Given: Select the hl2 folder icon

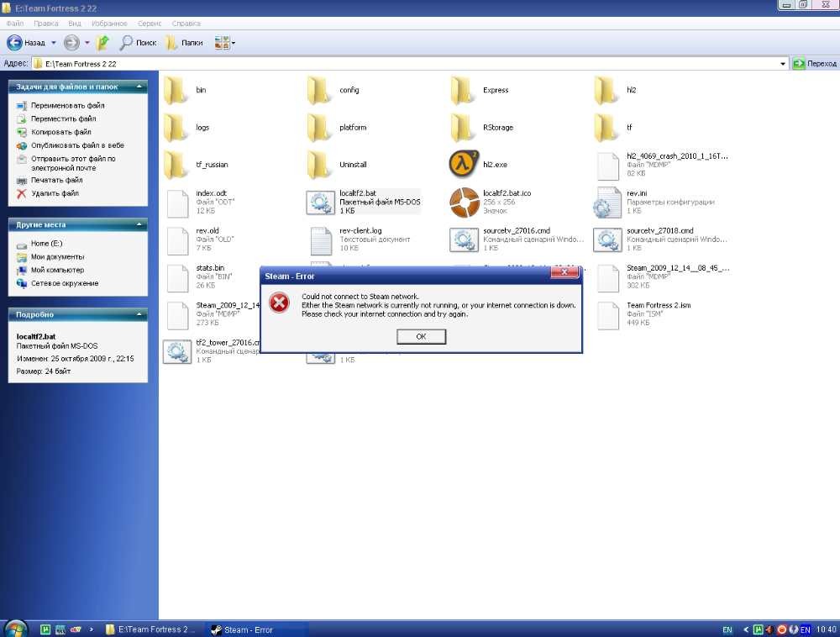Looking at the screenshot, I should click(606, 90).
